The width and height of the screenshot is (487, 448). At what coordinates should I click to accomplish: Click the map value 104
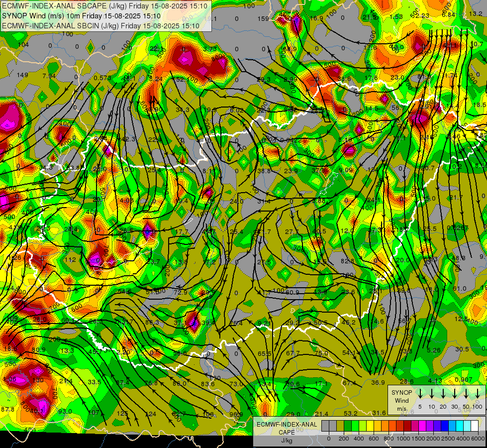point(23,45)
